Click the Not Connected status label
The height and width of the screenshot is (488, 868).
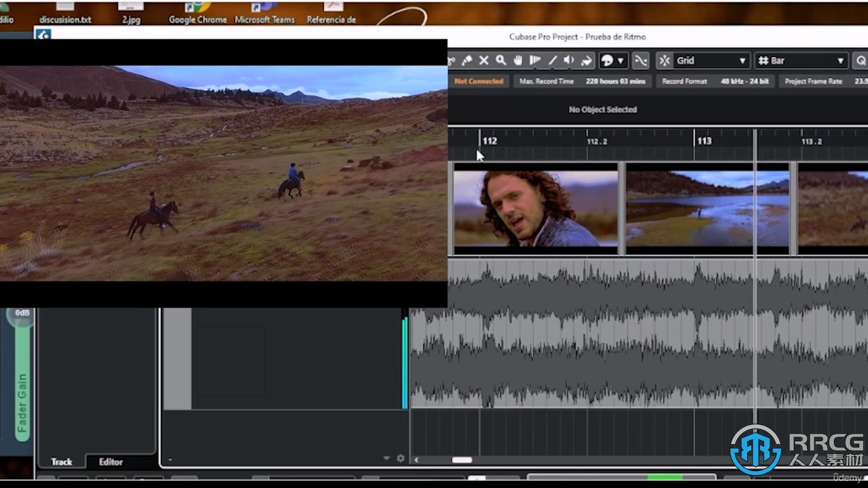[479, 81]
